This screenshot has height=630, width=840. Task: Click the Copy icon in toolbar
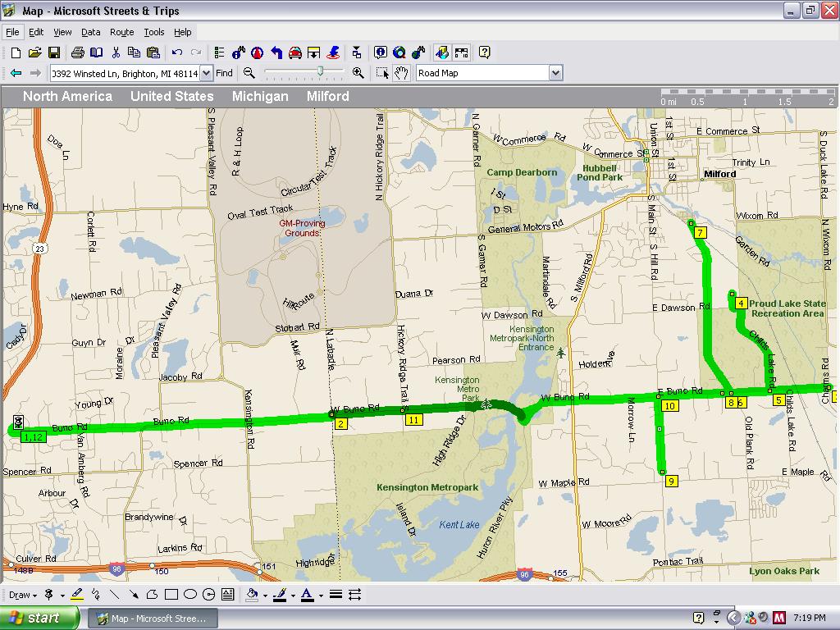[134, 52]
